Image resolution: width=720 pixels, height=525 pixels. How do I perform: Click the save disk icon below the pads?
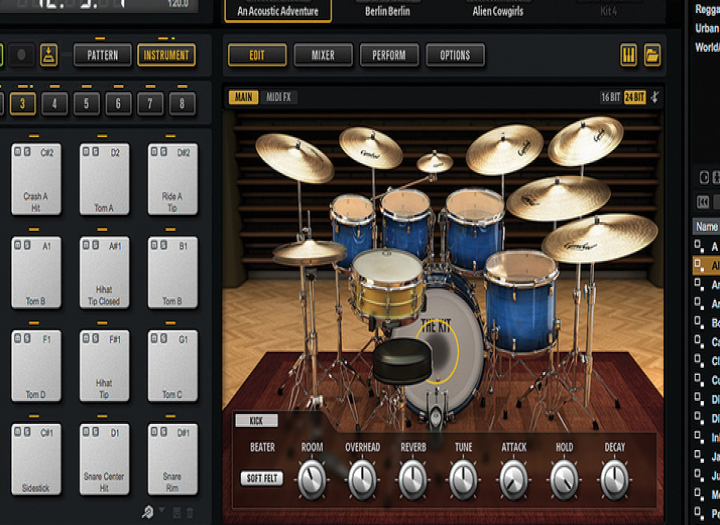point(176,512)
